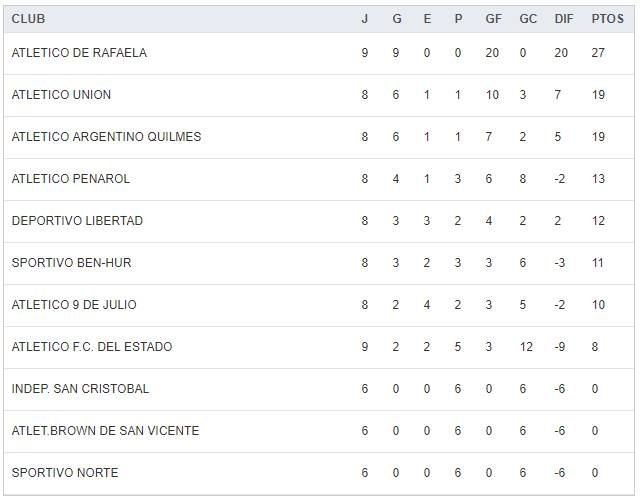640x501 pixels.
Task: Open Atletico 9 de Julio entry
Action: [74, 305]
